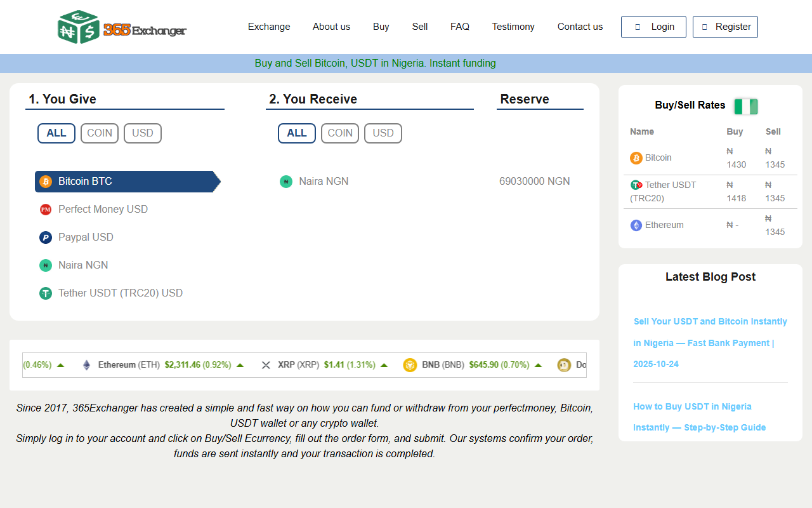Click Buy and Sell Bitcoin banner text

click(x=376, y=63)
